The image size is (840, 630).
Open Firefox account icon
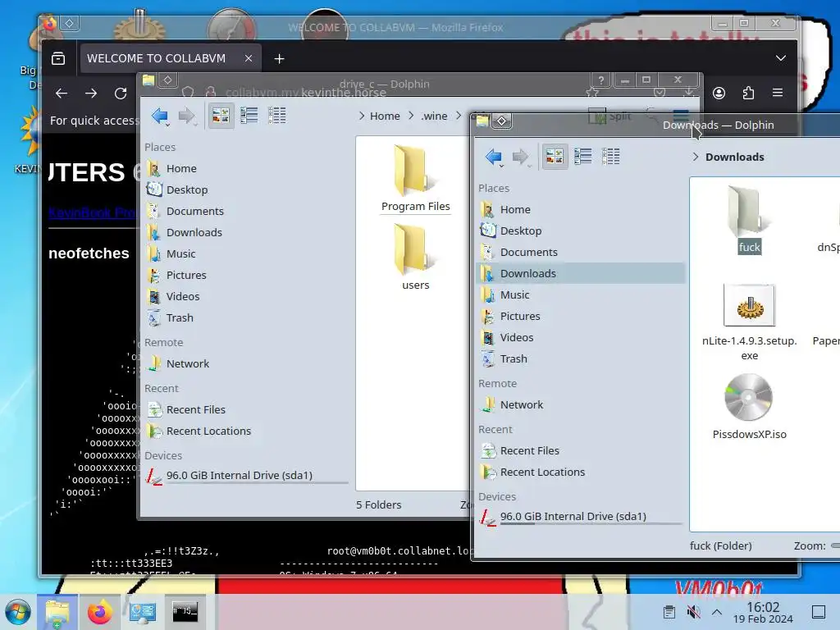coord(719,94)
